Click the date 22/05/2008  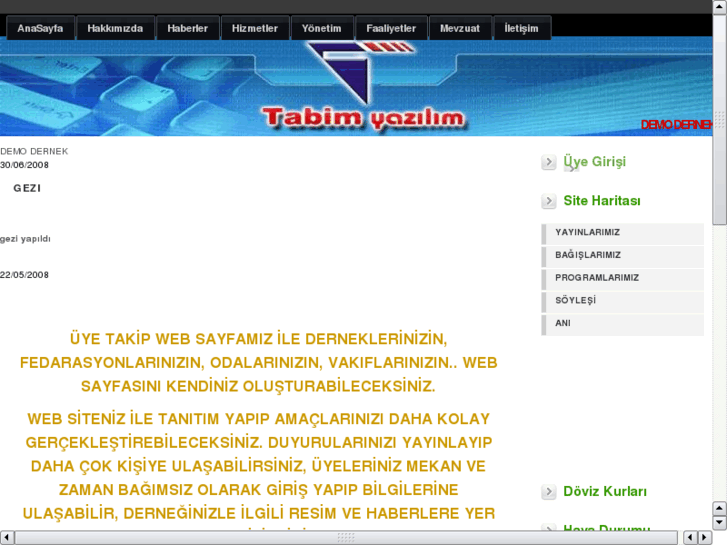click(24, 275)
